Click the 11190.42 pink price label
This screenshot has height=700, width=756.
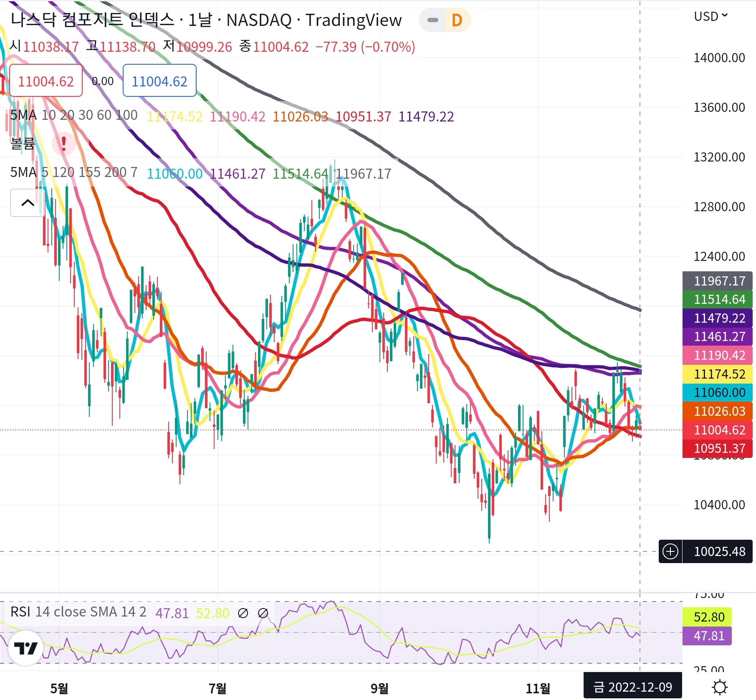pyautogui.click(x=718, y=355)
